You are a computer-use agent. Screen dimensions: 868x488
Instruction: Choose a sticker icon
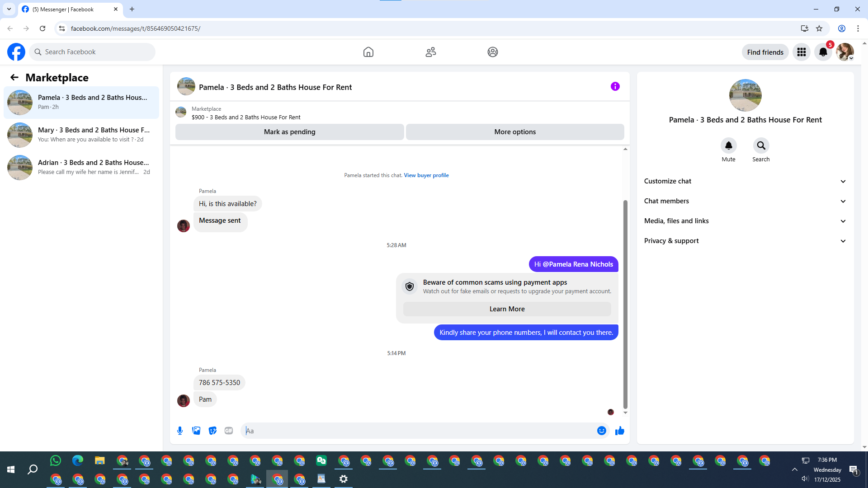(x=212, y=431)
